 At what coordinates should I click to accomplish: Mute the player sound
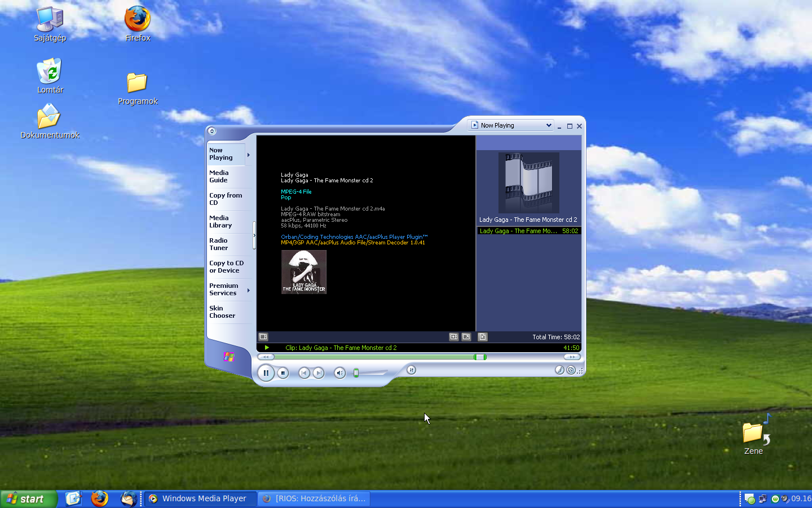[339, 373]
